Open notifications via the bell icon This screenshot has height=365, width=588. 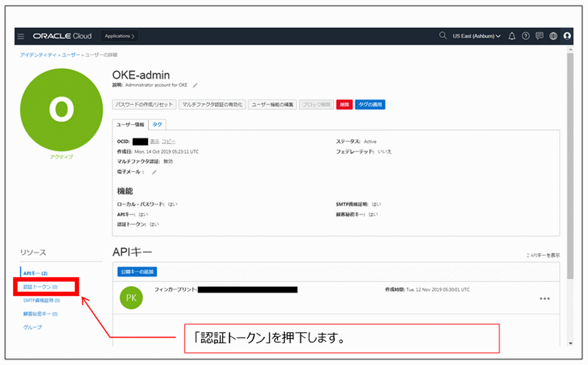pos(512,36)
